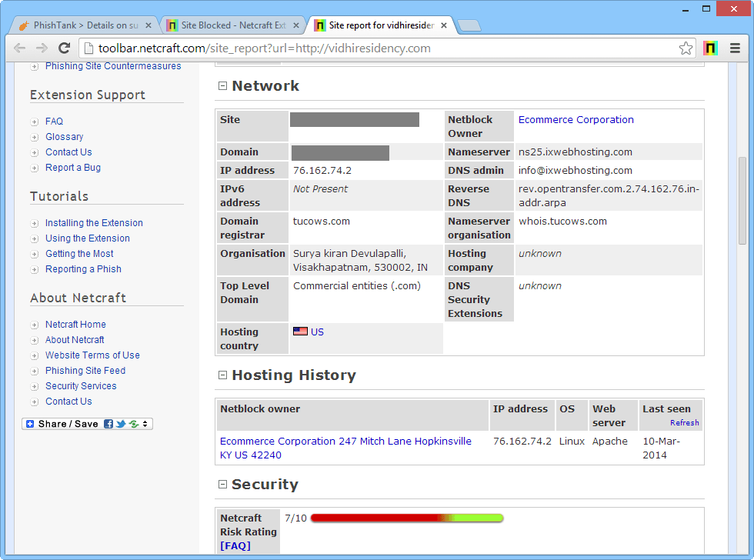The image size is (754, 560).
Task: Share via the Twitter icon in Share/Save
Action: 121,424
